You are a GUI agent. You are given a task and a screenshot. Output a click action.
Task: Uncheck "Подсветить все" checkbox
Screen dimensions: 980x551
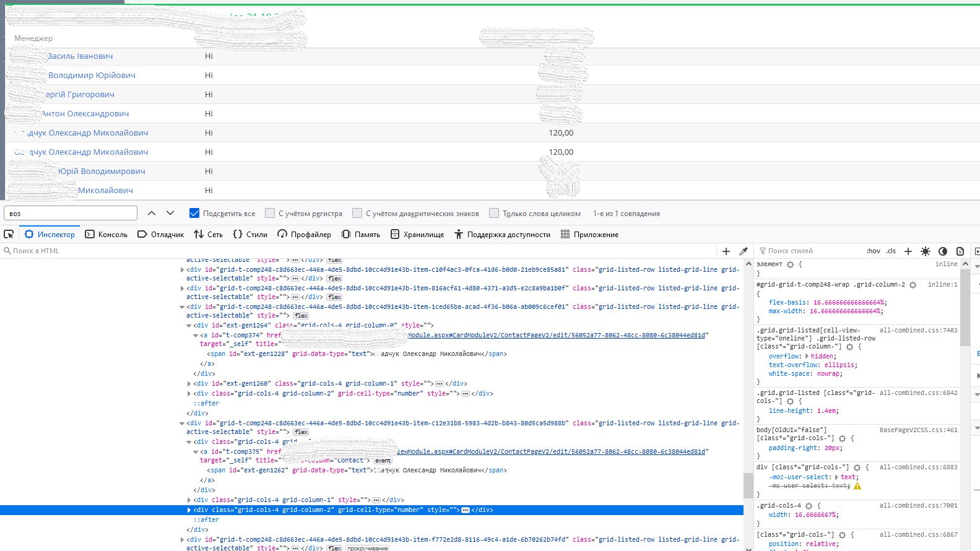click(194, 213)
